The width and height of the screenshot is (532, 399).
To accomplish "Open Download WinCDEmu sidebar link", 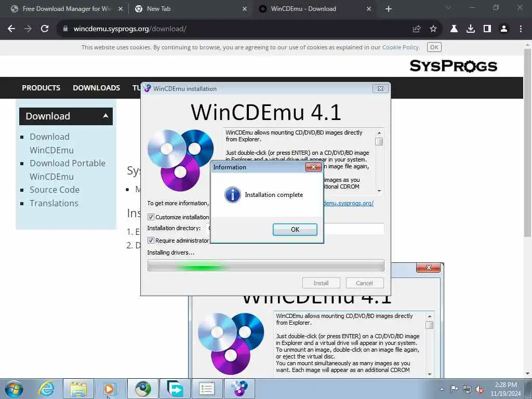I will click(51, 143).
